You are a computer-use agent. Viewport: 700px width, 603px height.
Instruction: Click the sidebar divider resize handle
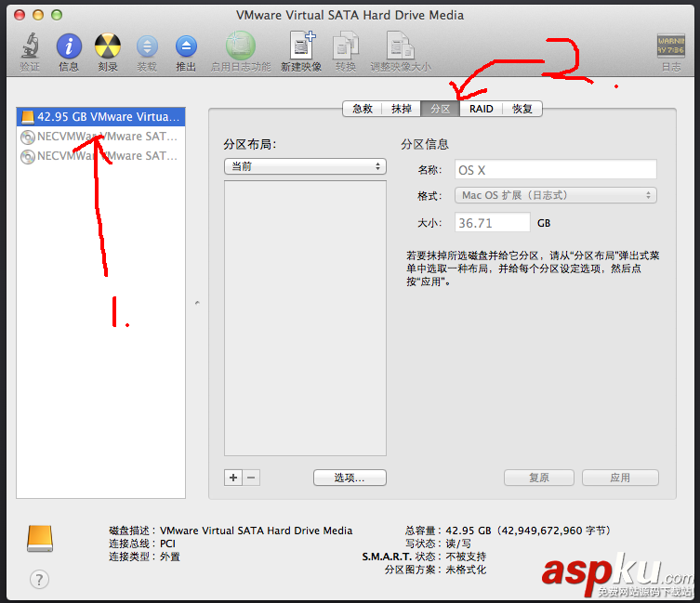(197, 303)
